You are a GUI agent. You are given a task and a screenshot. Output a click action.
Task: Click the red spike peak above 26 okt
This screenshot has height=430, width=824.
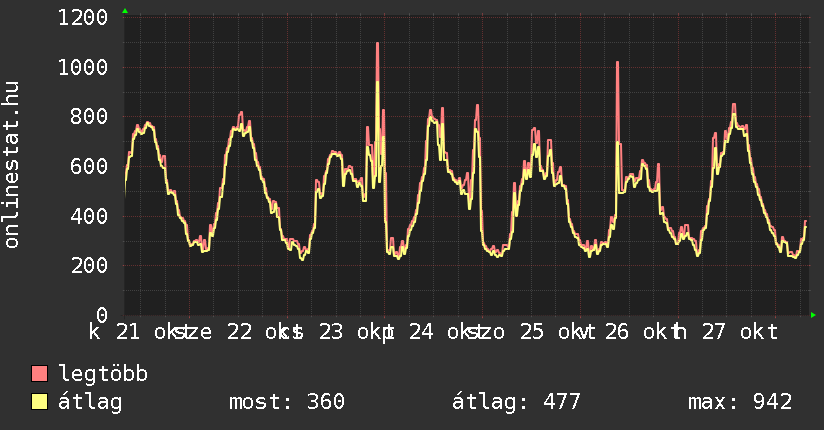pyautogui.click(x=618, y=64)
